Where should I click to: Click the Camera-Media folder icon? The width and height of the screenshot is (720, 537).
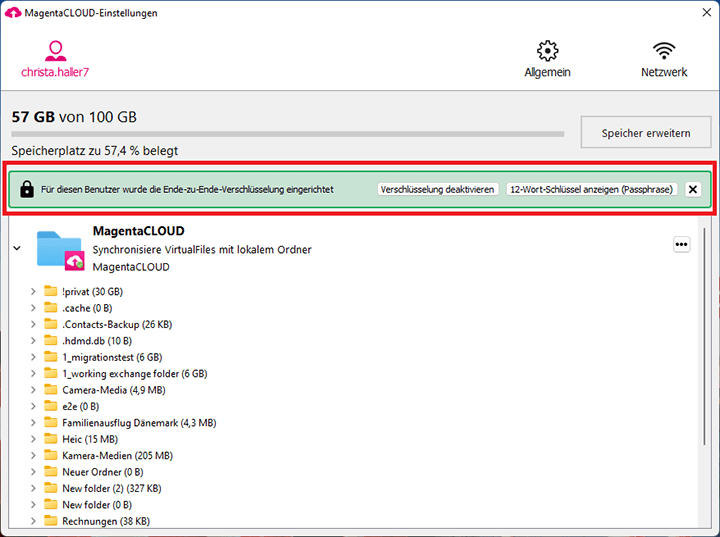coord(51,389)
